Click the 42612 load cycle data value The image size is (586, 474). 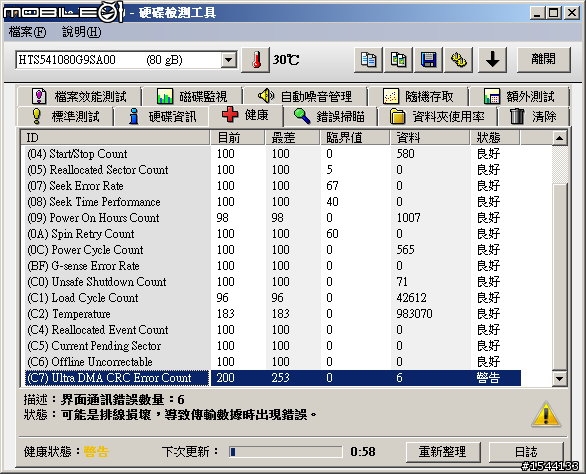click(x=411, y=298)
